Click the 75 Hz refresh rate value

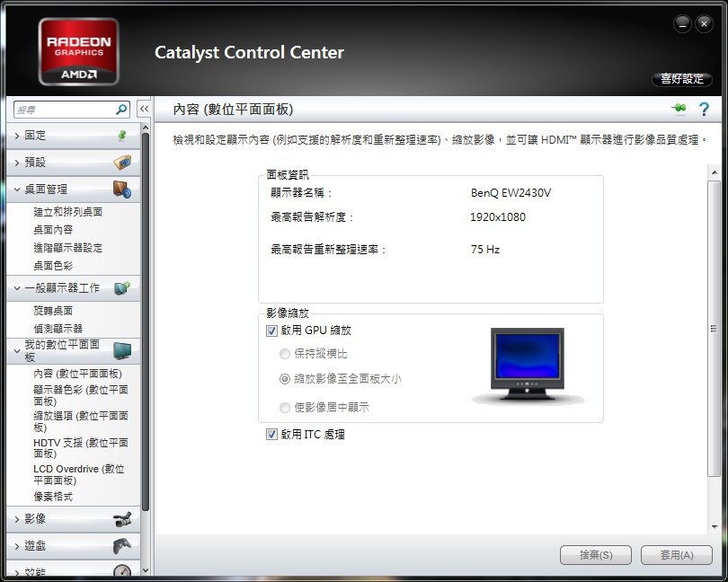485,250
